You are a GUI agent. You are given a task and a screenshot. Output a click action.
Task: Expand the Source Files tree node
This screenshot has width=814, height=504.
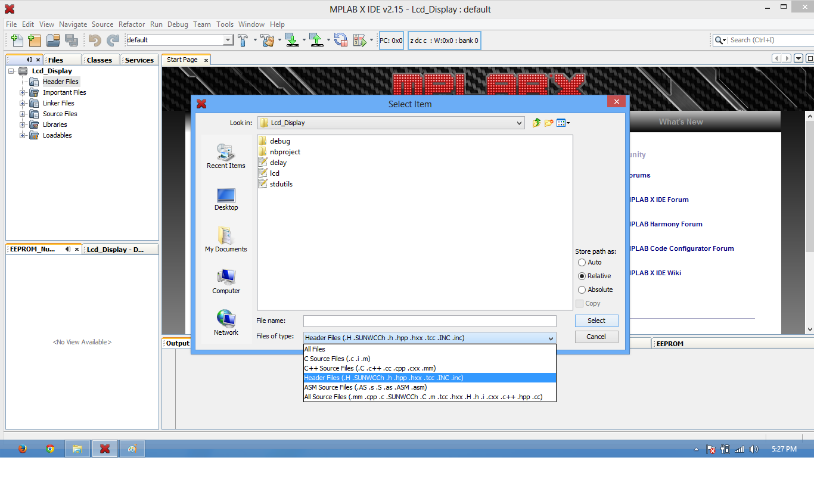click(23, 114)
